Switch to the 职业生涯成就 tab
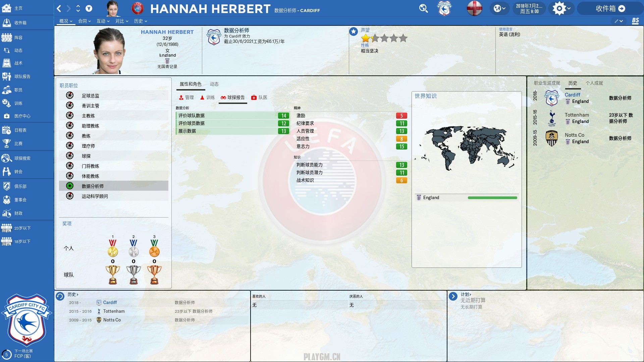644x362 pixels. [x=547, y=83]
